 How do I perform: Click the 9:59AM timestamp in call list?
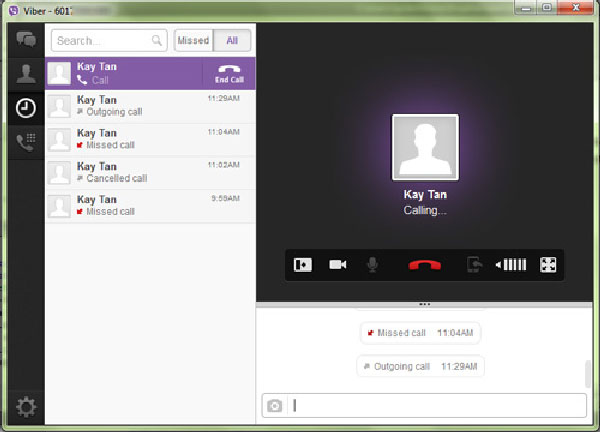click(x=226, y=198)
